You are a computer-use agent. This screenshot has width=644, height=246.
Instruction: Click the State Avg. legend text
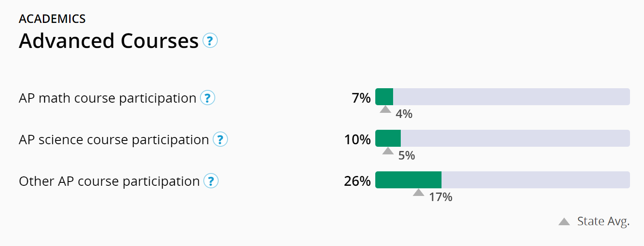[603, 221]
